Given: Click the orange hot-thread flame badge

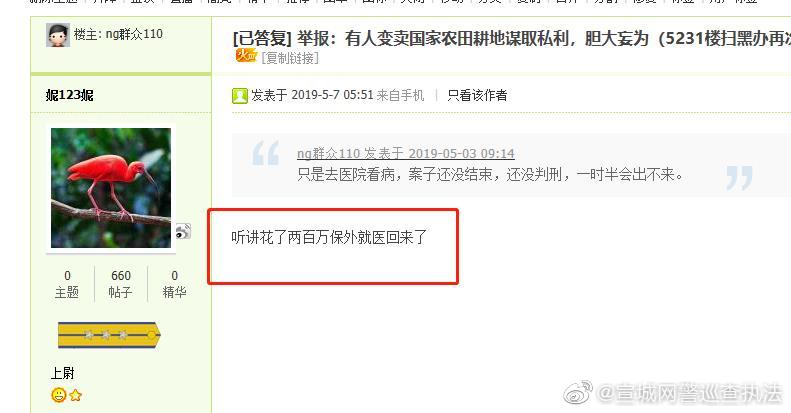Looking at the screenshot, I should (246, 55).
